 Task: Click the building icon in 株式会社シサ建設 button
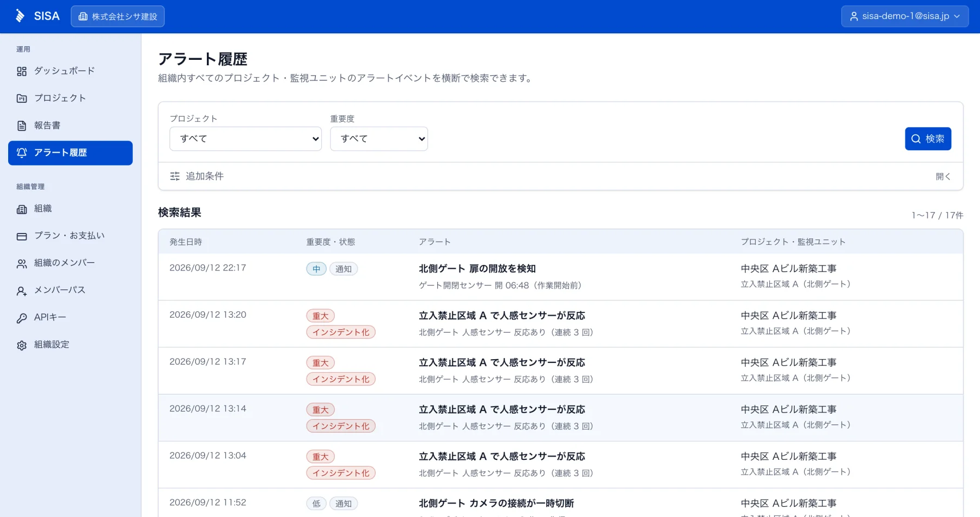(83, 16)
